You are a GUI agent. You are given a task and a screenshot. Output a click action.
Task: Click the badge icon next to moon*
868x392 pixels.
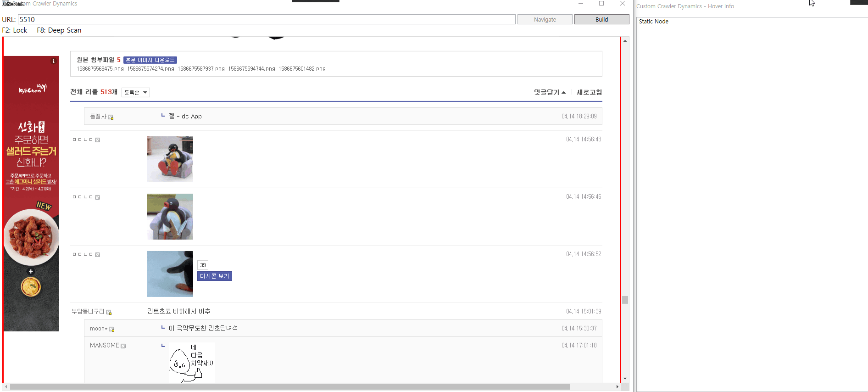[111, 329]
